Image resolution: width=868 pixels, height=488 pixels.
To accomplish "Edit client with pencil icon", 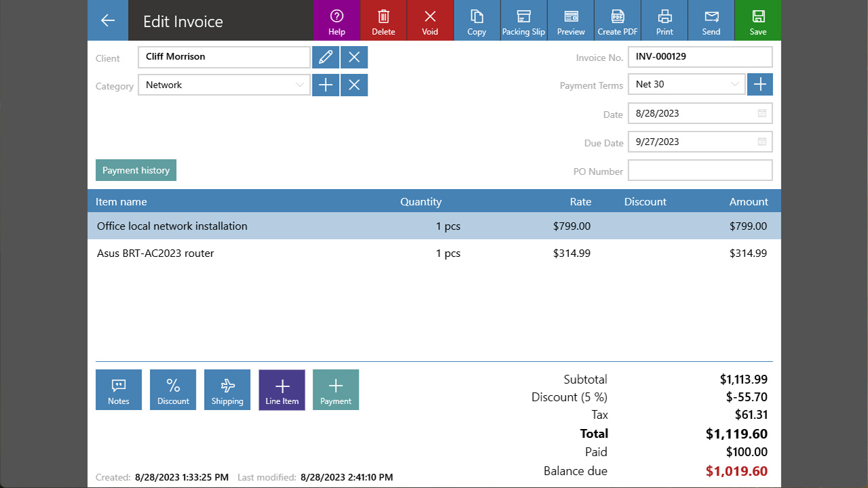I will (325, 57).
